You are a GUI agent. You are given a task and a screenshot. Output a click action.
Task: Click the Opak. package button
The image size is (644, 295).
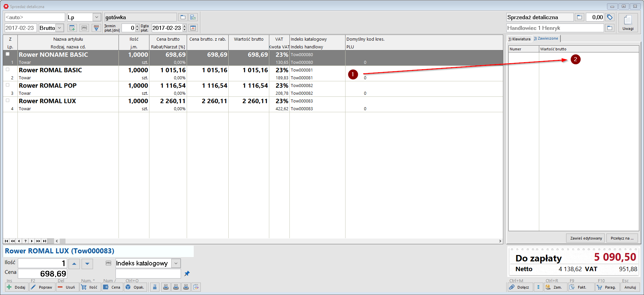click(x=135, y=287)
